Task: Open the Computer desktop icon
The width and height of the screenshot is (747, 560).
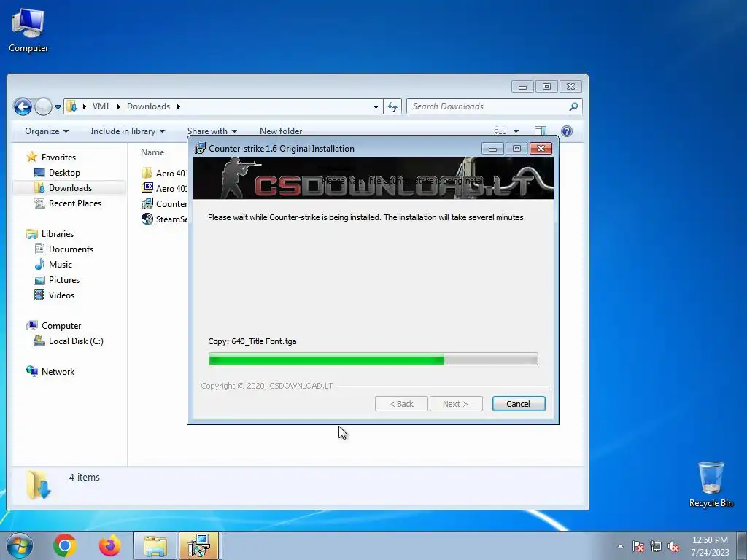Action: click(x=28, y=31)
